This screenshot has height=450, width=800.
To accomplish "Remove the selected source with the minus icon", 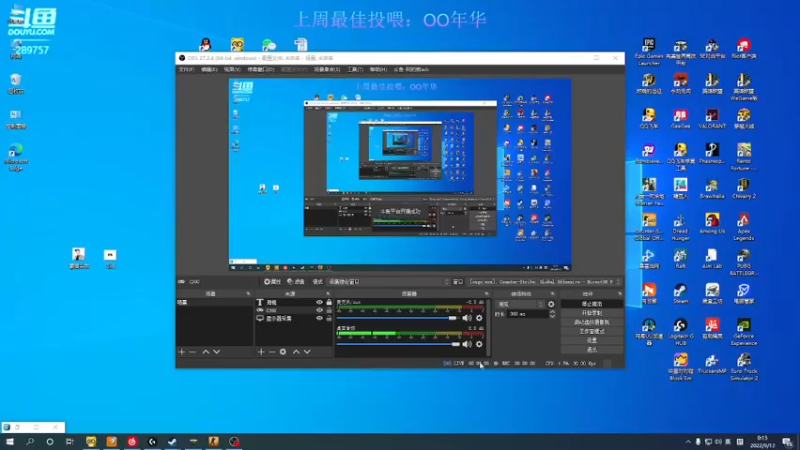I will click(x=272, y=352).
